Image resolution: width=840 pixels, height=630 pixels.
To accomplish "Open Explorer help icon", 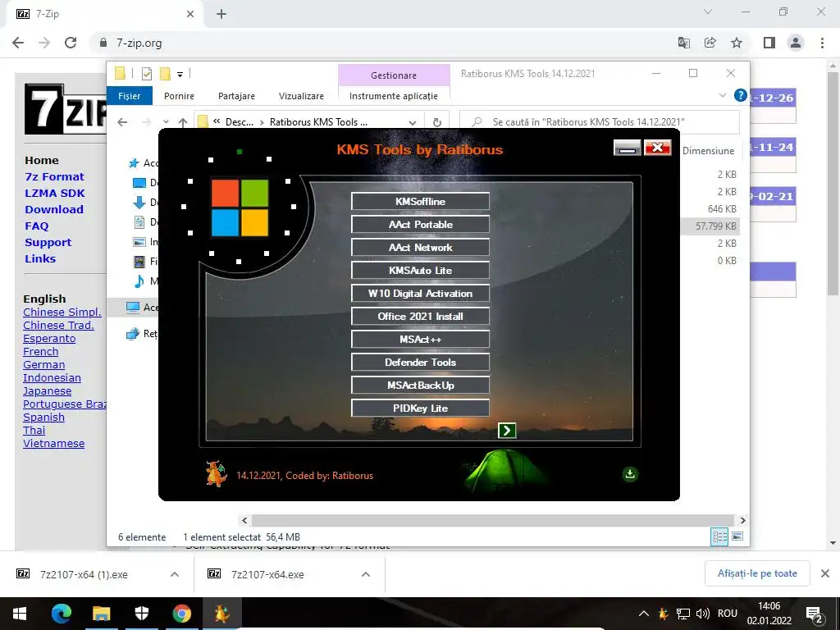I will (741, 95).
